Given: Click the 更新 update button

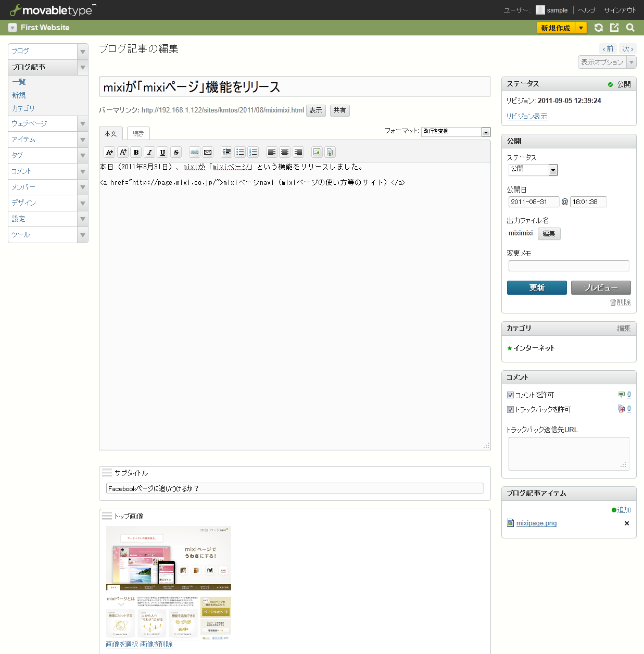Looking at the screenshot, I should pos(537,287).
